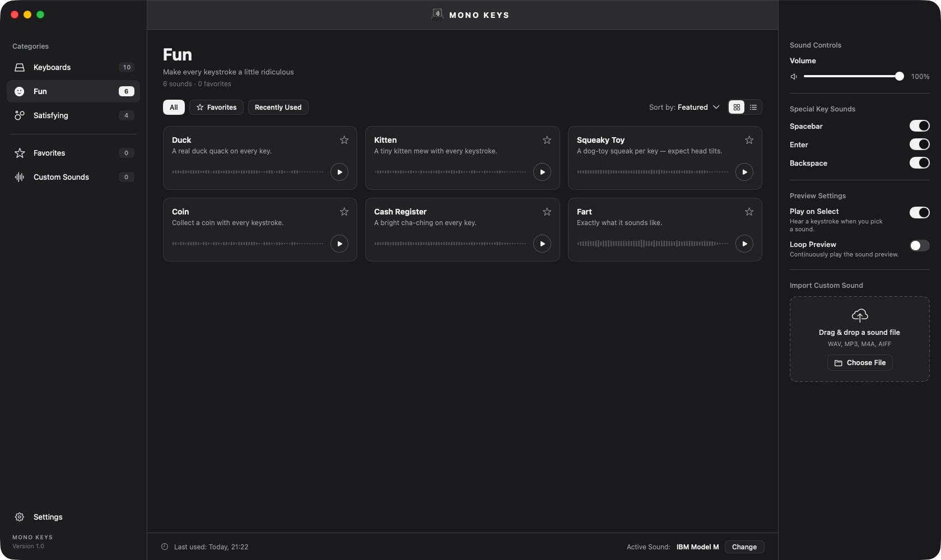Viewport: 941px width, 560px height.
Task: Open Settings from the sidebar
Action: point(73,517)
